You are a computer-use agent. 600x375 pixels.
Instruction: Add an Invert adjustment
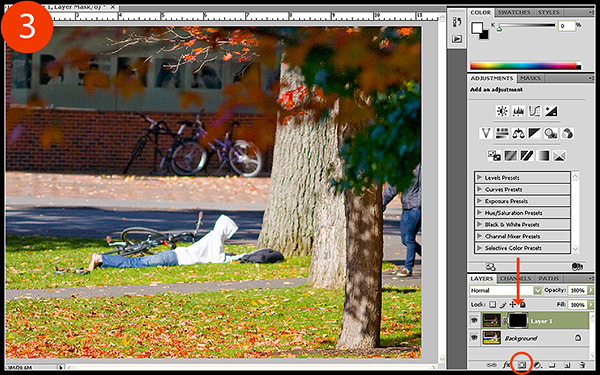494,156
